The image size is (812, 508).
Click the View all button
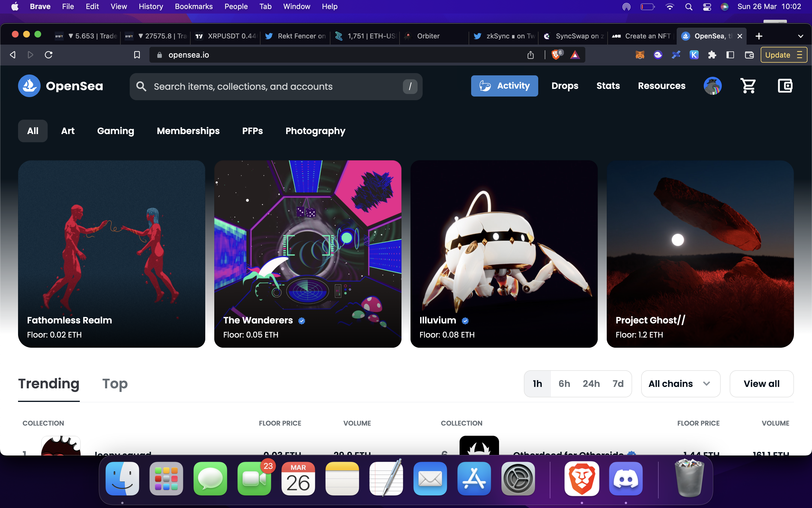coord(761,384)
